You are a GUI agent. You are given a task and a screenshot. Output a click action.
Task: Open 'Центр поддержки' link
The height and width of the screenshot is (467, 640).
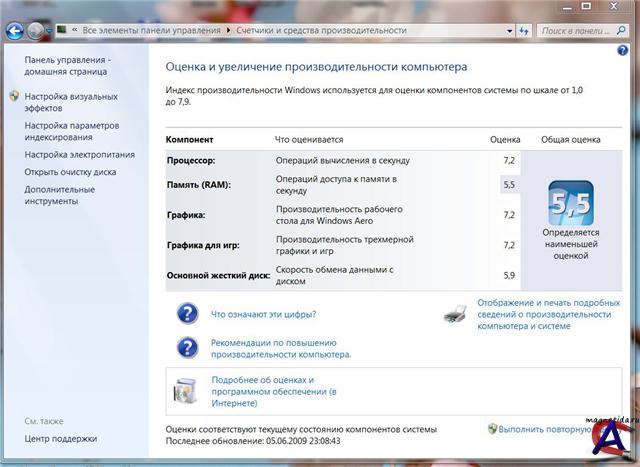coord(61,439)
